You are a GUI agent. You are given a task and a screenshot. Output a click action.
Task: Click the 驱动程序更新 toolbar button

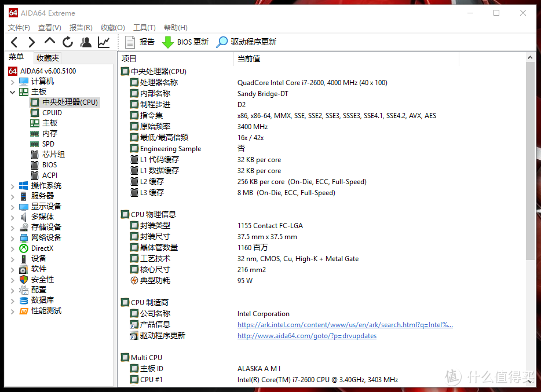point(246,42)
